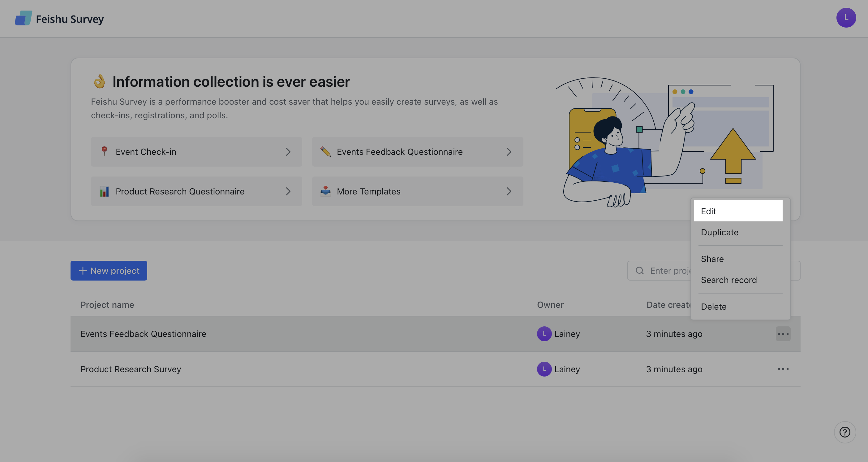The height and width of the screenshot is (462, 868).
Task: Click Lainey's avatar next to Product Research Survey
Action: 544,369
